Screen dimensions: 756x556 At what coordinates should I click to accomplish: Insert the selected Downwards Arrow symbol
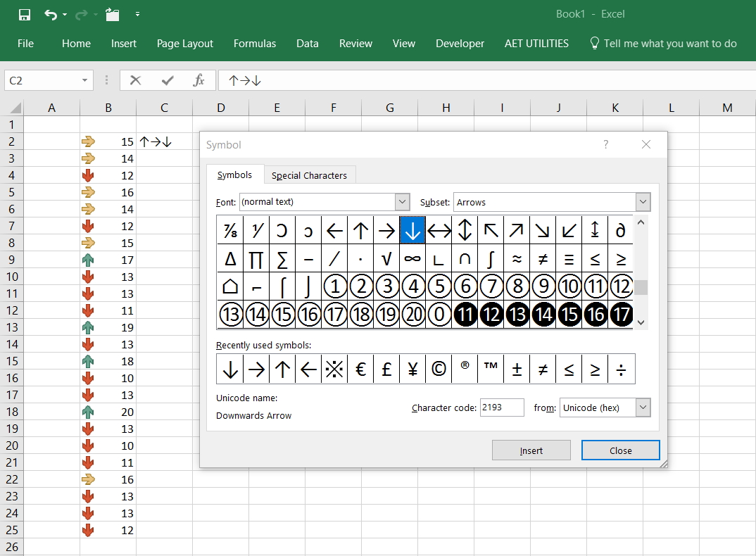tap(531, 450)
